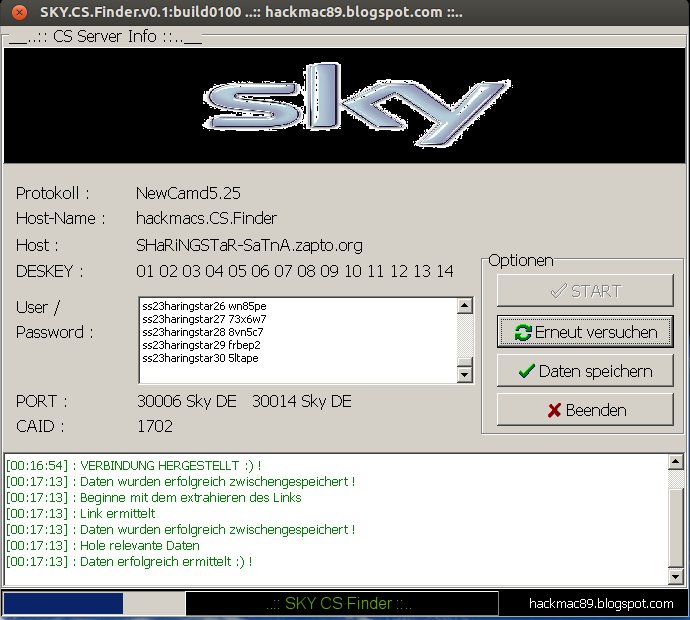Click the hackmacs.CS.Finder host-name value
The image size is (690, 620).
pyautogui.click(x=206, y=218)
